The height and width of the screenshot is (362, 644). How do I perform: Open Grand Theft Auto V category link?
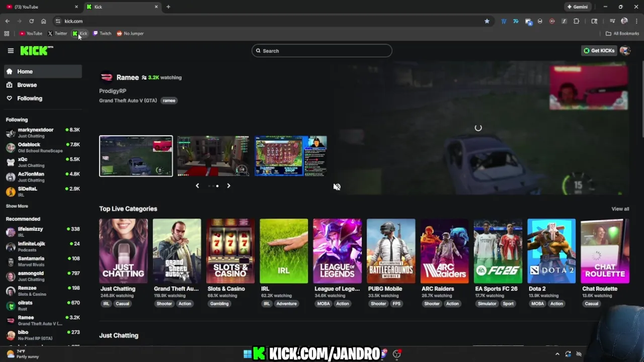[x=128, y=101]
